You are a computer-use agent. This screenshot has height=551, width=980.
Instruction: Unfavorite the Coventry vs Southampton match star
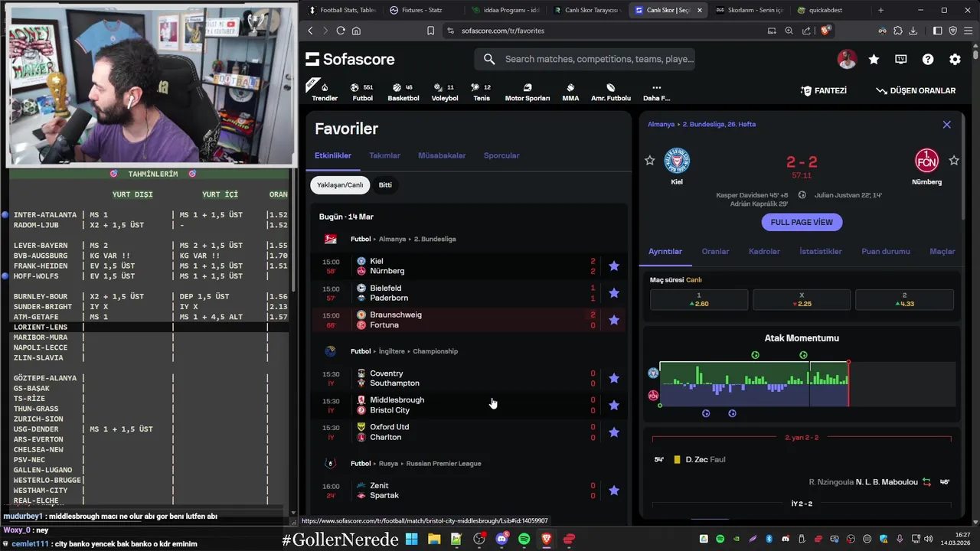pyautogui.click(x=614, y=378)
